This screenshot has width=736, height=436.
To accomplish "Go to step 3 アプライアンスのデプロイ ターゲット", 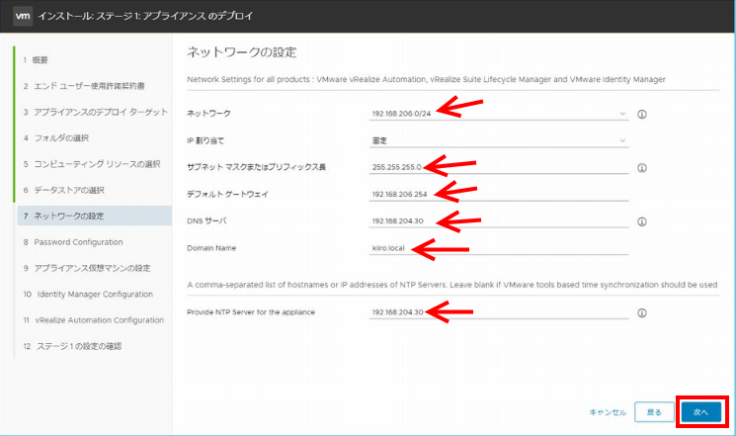I will tap(95, 112).
